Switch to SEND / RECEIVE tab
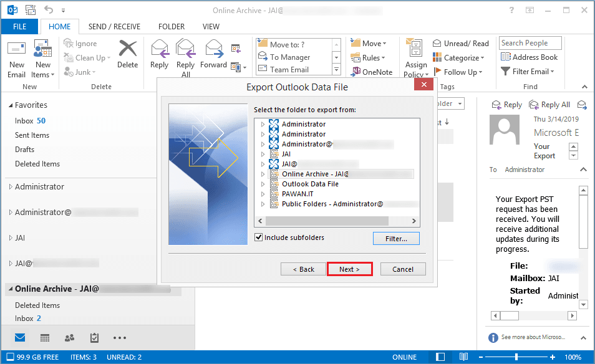This screenshot has width=595, height=364. coord(114,27)
